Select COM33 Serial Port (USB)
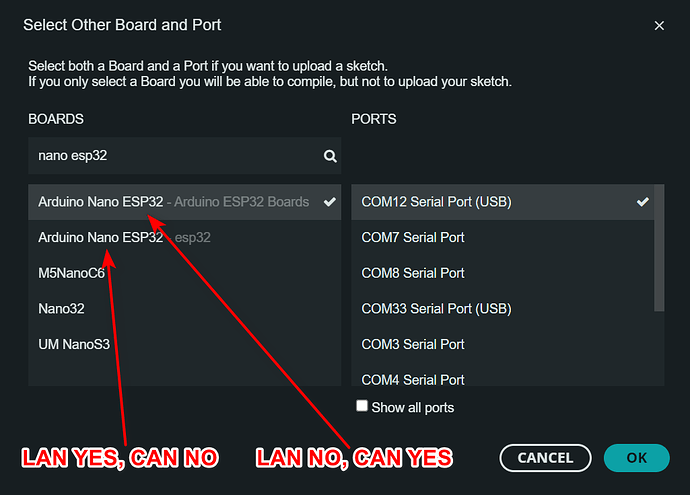Image resolution: width=690 pixels, height=495 pixels. point(436,309)
